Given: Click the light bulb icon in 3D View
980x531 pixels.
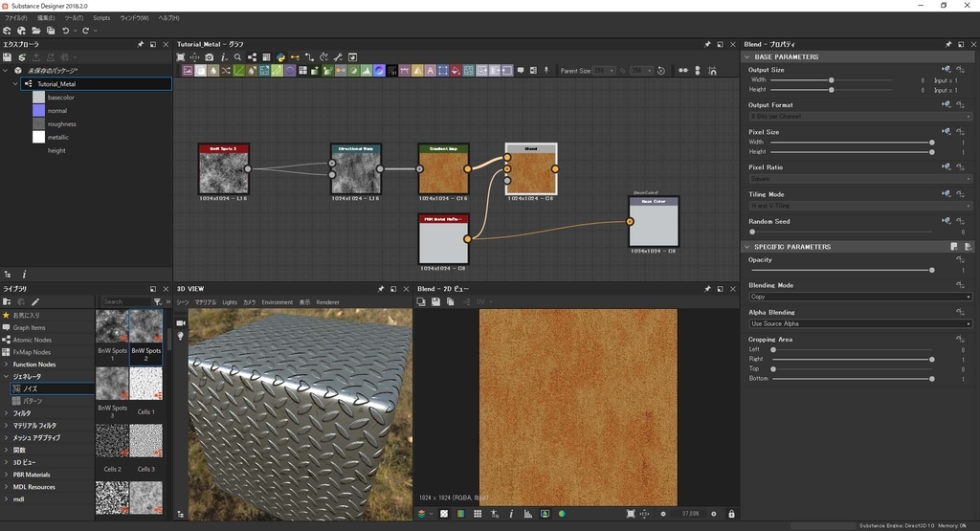Looking at the screenshot, I should pyautogui.click(x=181, y=337).
